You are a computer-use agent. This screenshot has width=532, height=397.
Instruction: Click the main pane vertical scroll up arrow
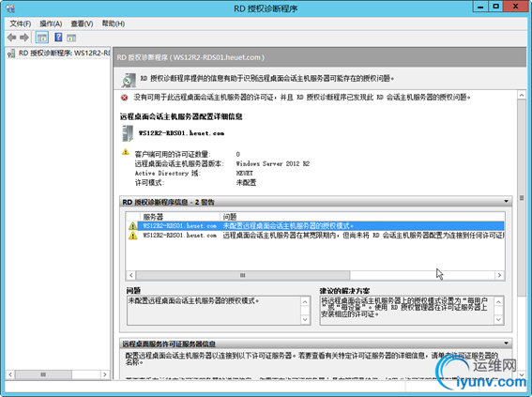pos(522,96)
